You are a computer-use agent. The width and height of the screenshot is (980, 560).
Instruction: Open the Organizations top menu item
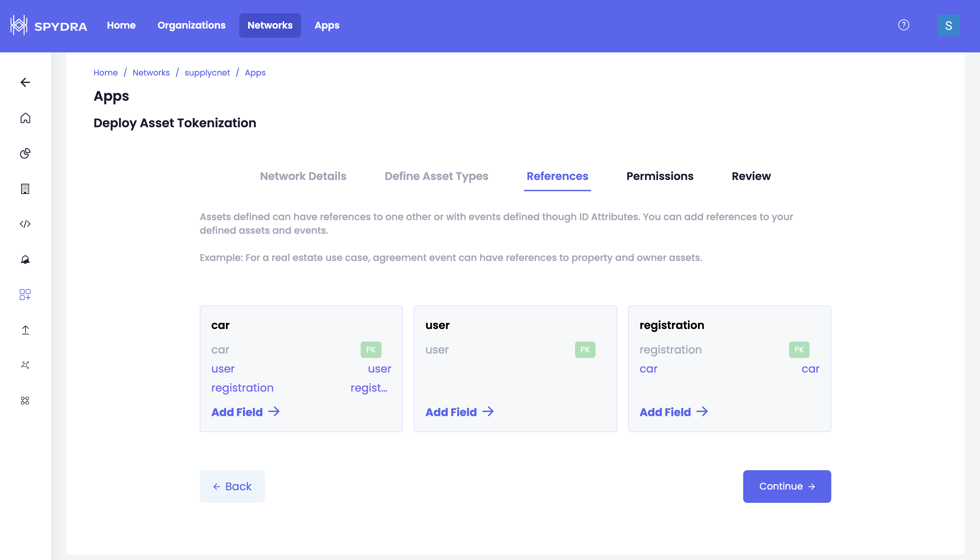(x=191, y=26)
